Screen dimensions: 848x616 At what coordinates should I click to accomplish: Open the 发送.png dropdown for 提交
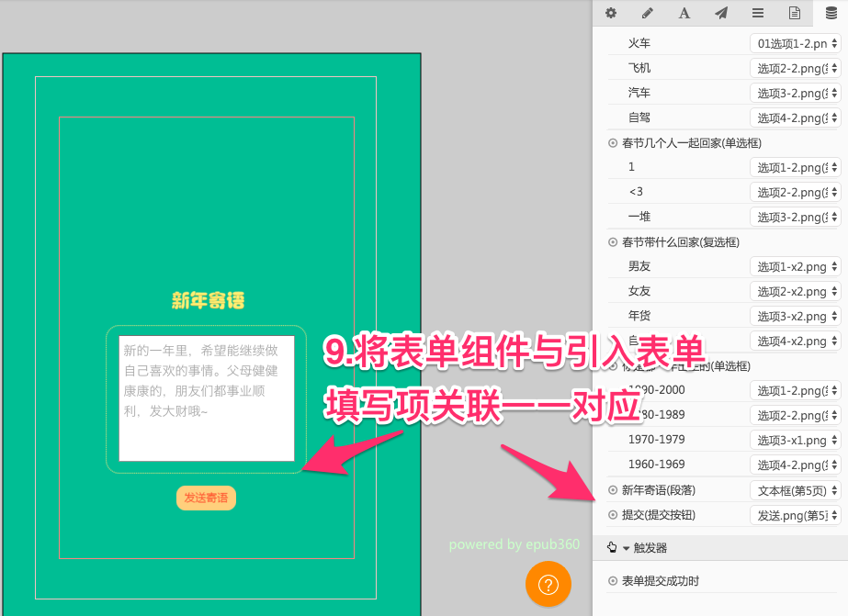795,515
